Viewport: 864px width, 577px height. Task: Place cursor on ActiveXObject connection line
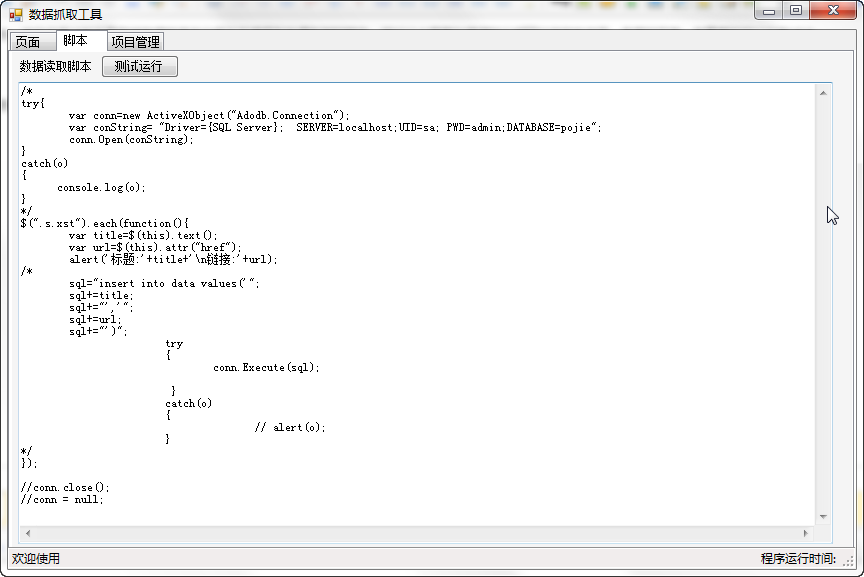pos(209,115)
